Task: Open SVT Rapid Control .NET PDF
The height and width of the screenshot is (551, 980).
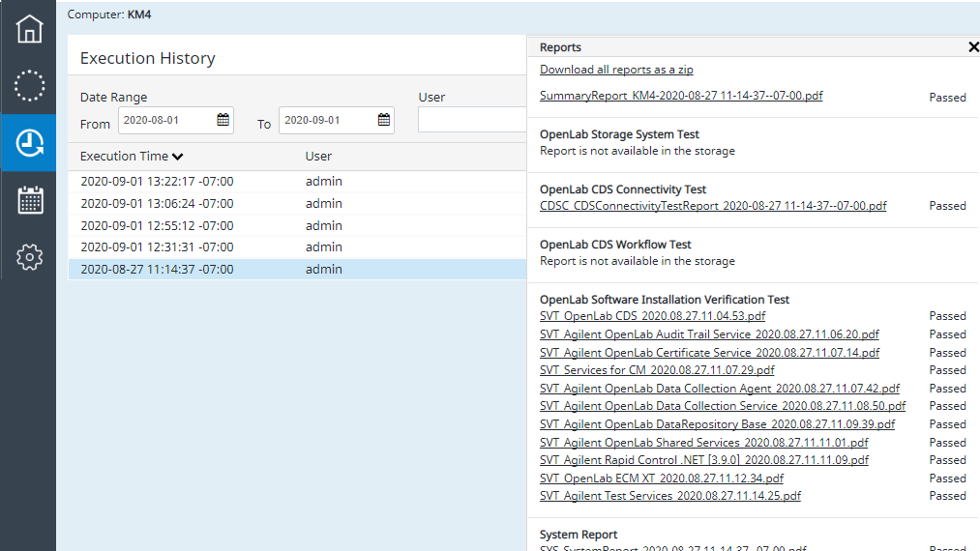Action: point(704,460)
